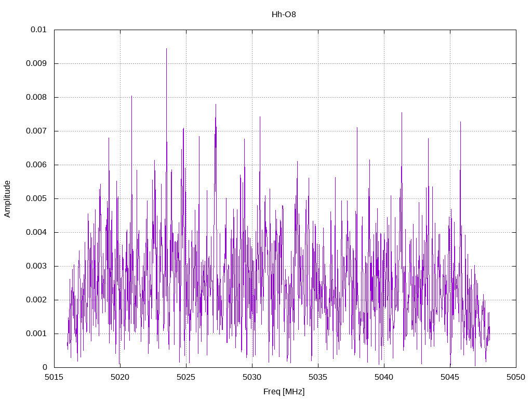Click the plot title Hh-O8
Image resolution: width=532 pixels, height=399 pixels.
point(284,15)
